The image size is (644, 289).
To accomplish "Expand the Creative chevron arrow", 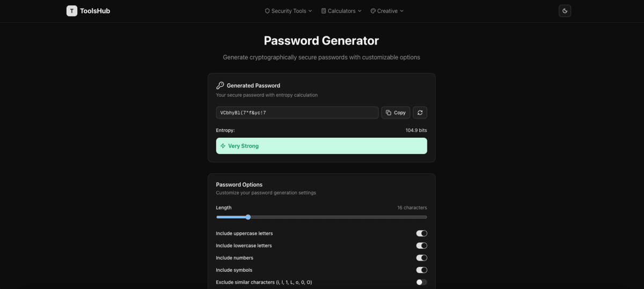I will coord(402,11).
